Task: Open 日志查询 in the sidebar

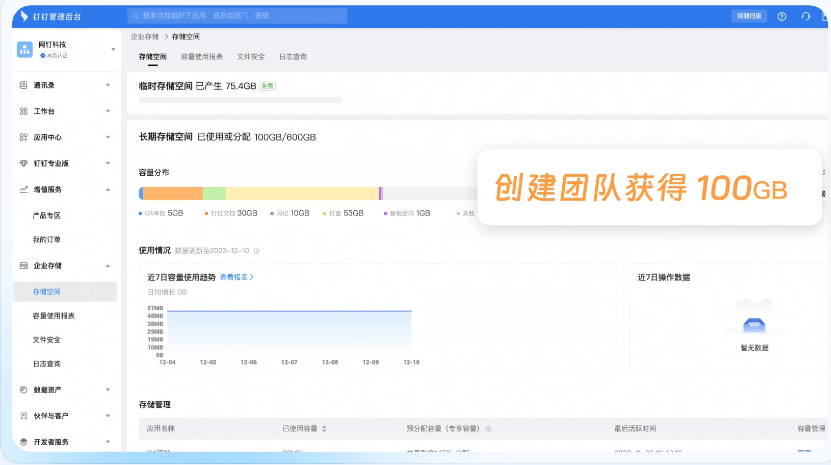Action: point(47,364)
